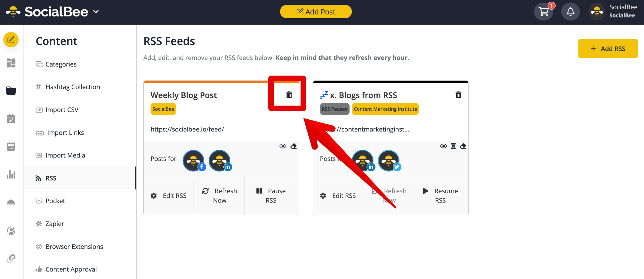This screenshot has width=644, height=279.
Task: Open the dashboard grid sidebar icon
Action: point(11,63)
